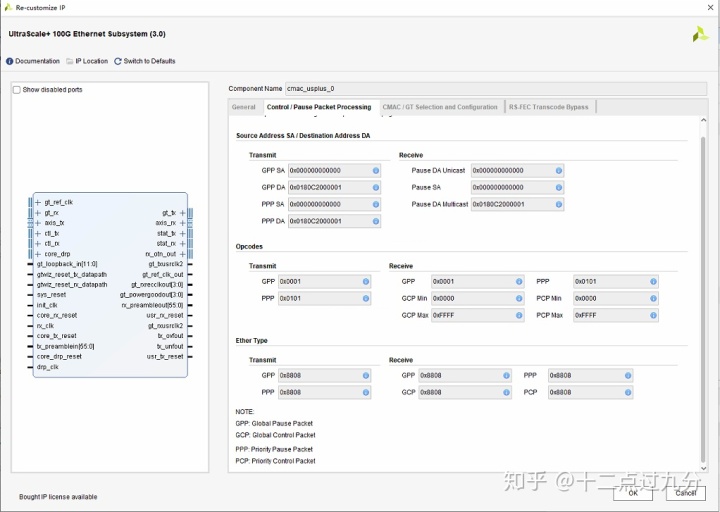
Task: Expand the gt_tx output interface port
Action: 182,213
